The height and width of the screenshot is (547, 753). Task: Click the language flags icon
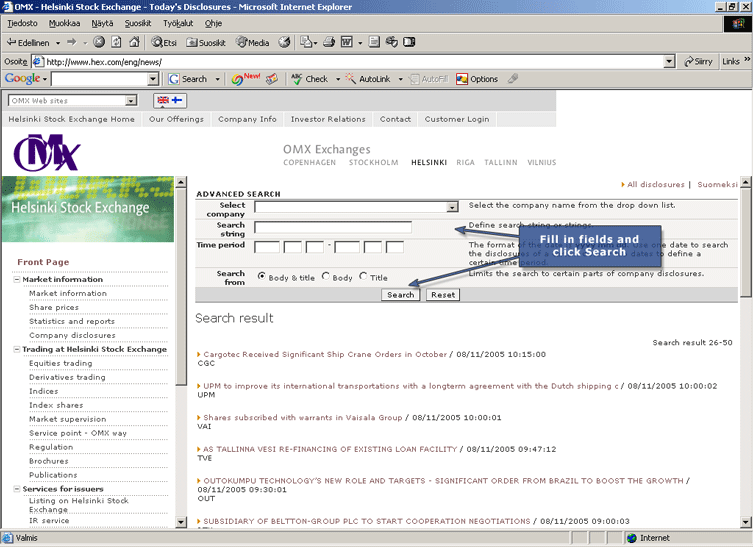(170, 100)
